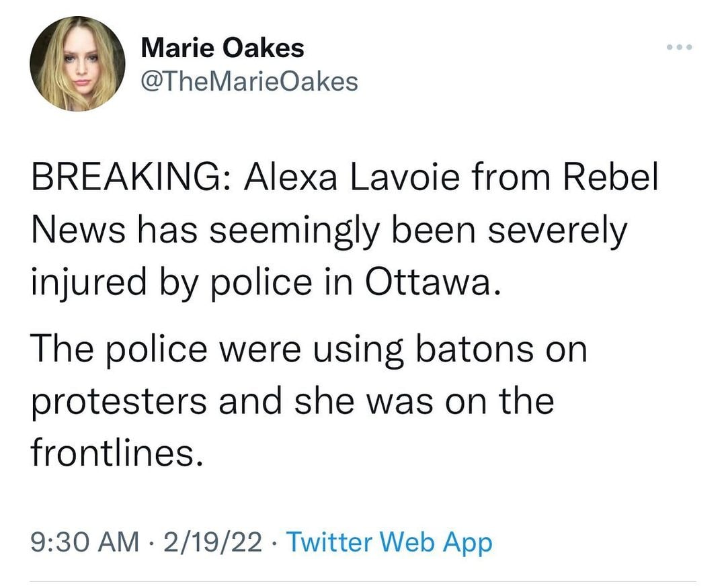Open the three-dot more options menu

point(679,47)
